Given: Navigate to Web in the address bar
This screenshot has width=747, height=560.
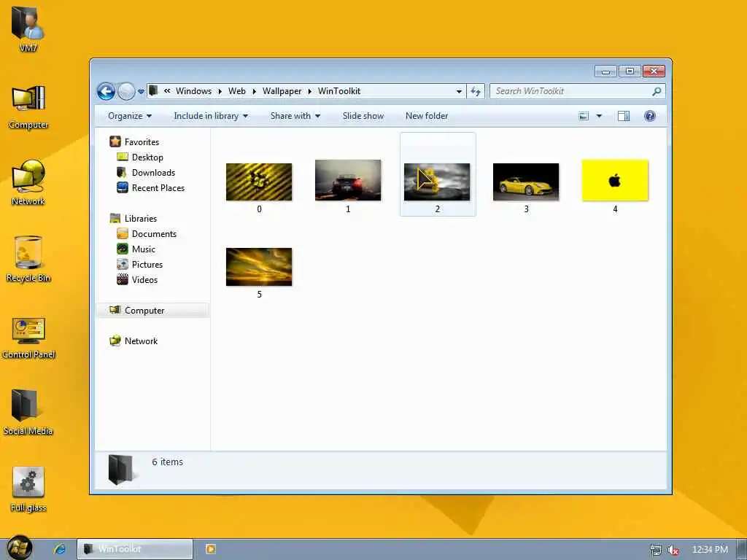Looking at the screenshot, I should point(237,91).
